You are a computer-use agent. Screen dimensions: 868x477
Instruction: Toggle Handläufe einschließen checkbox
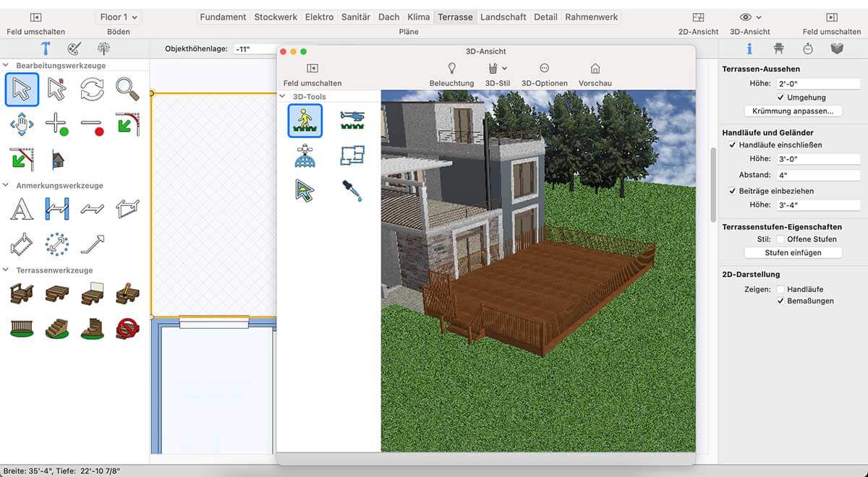click(x=733, y=145)
